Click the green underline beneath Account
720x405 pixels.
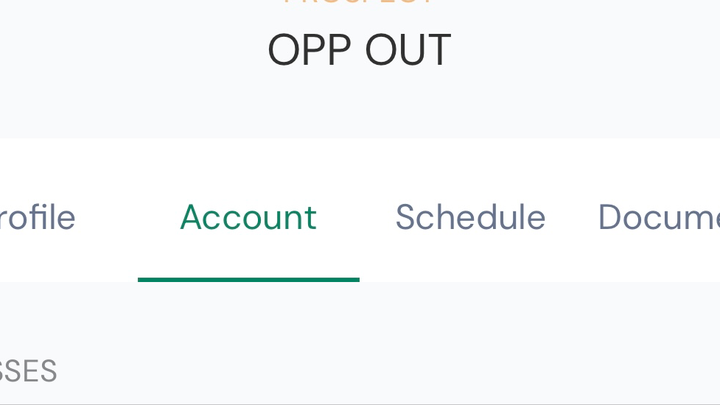click(x=248, y=279)
